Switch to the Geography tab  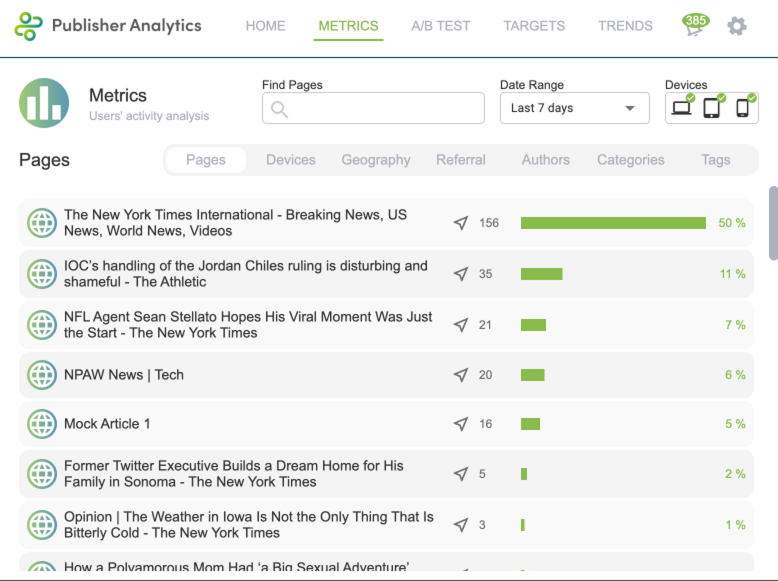tap(376, 160)
